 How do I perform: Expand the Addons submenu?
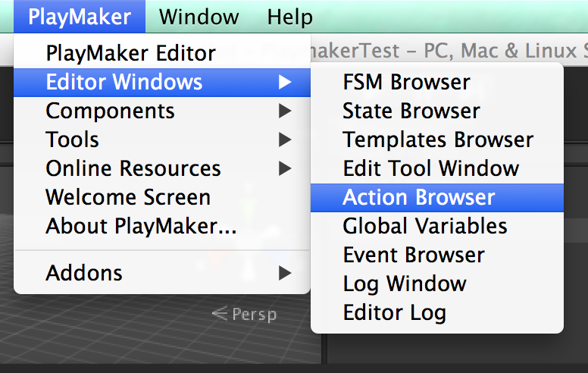coord(162,273)
